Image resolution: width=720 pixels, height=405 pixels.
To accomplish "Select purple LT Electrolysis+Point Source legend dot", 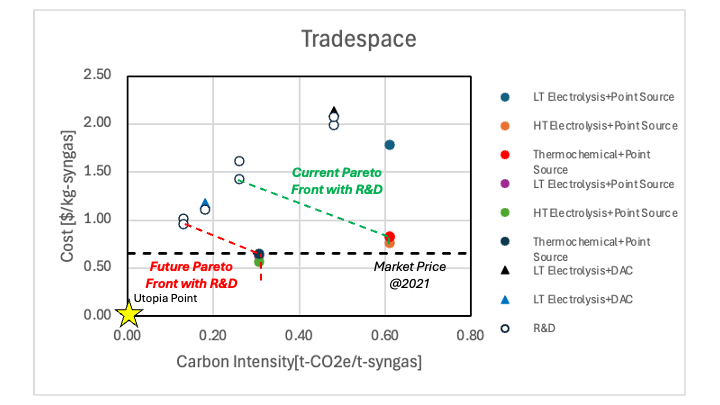I will coord(504,184).
